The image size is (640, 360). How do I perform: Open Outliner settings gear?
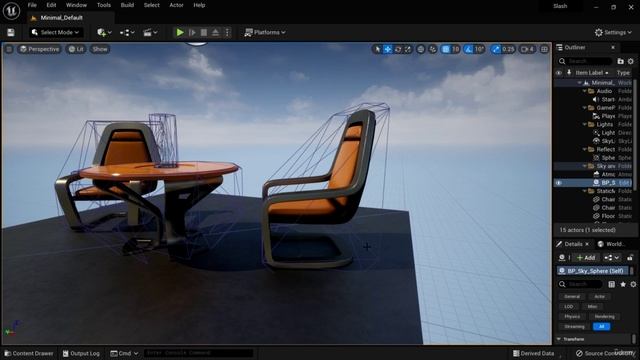tap(631, 61)
